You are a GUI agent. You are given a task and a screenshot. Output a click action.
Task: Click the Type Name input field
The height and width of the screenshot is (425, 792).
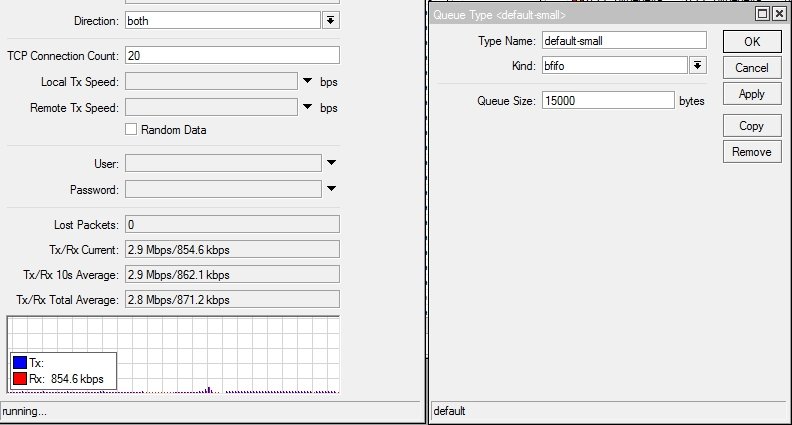click(x=623, y=41)
